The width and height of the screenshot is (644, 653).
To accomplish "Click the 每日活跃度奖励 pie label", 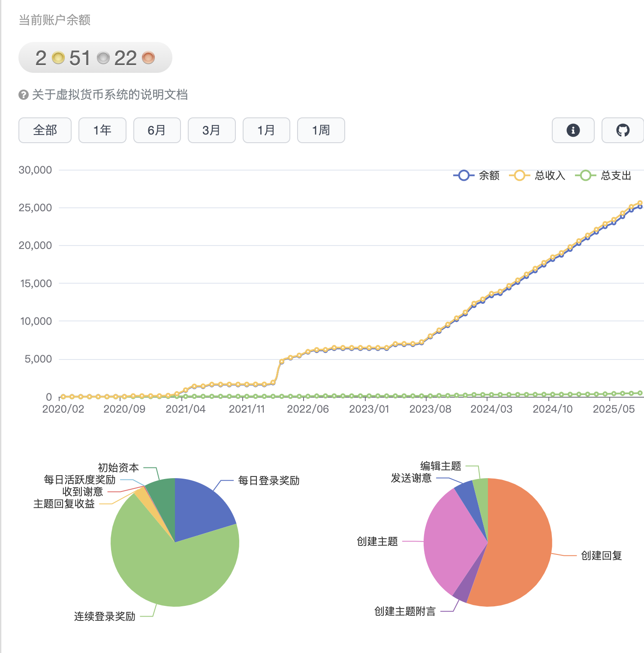I will tap(80, 479).
